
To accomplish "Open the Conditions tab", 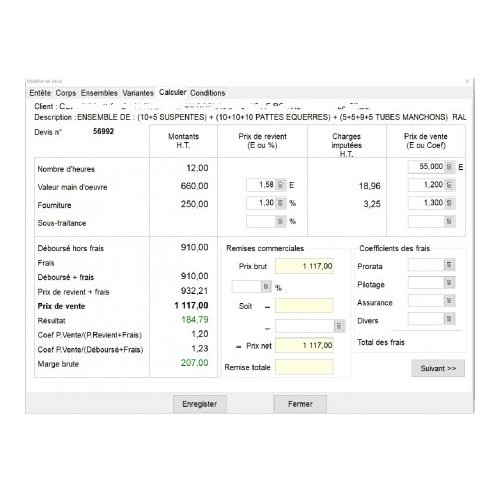I will click(x=208, y=93).
